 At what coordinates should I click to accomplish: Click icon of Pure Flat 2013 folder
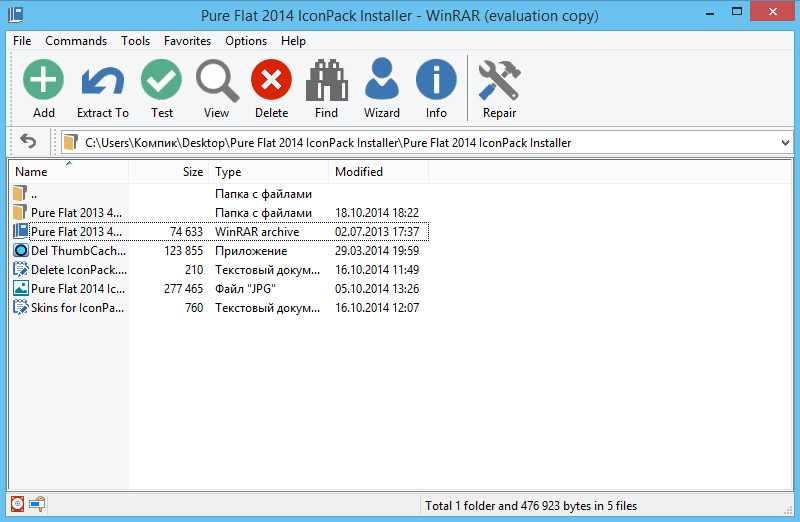20,212
